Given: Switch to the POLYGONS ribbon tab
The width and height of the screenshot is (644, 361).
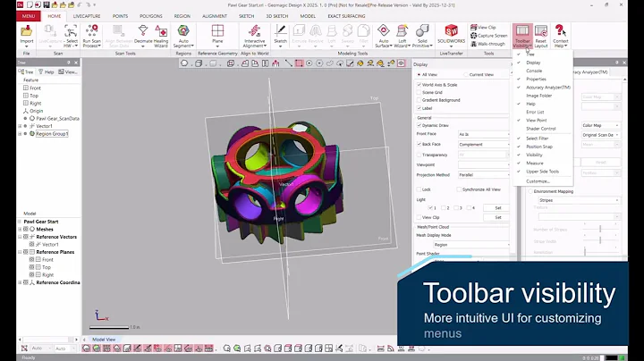Looking at the screenshot, I should click(151, 16).
